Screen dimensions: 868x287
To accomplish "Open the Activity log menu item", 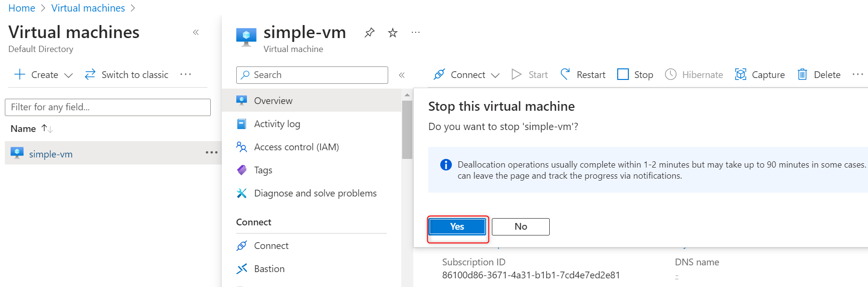I will [277, 124].
